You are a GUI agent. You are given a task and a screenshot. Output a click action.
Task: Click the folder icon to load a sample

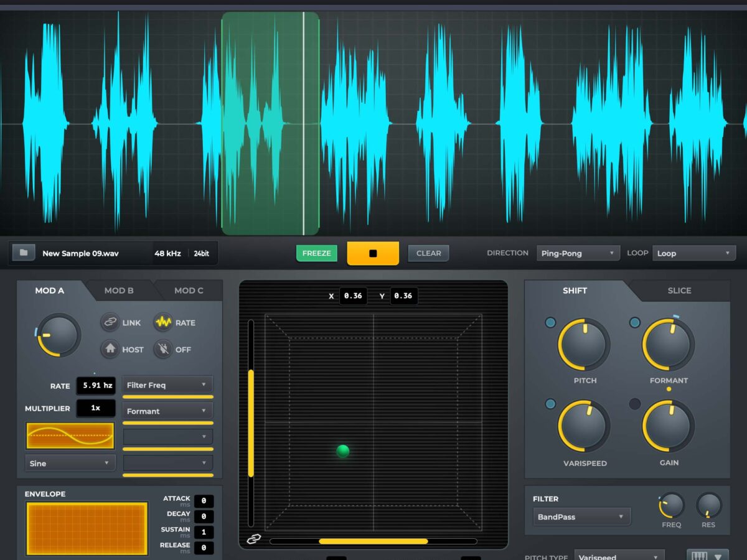tap(24, 253)
